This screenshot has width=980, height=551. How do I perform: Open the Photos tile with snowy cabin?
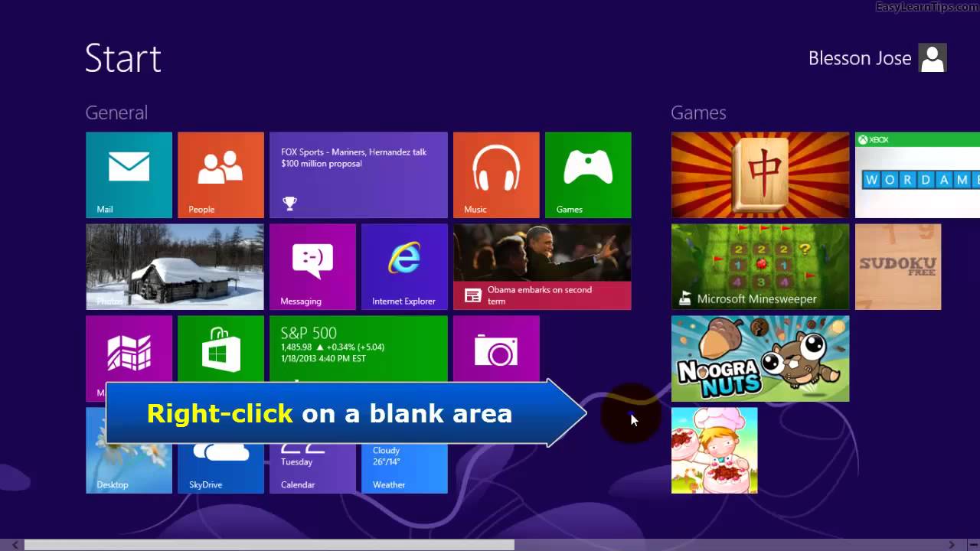coord(175,267)
